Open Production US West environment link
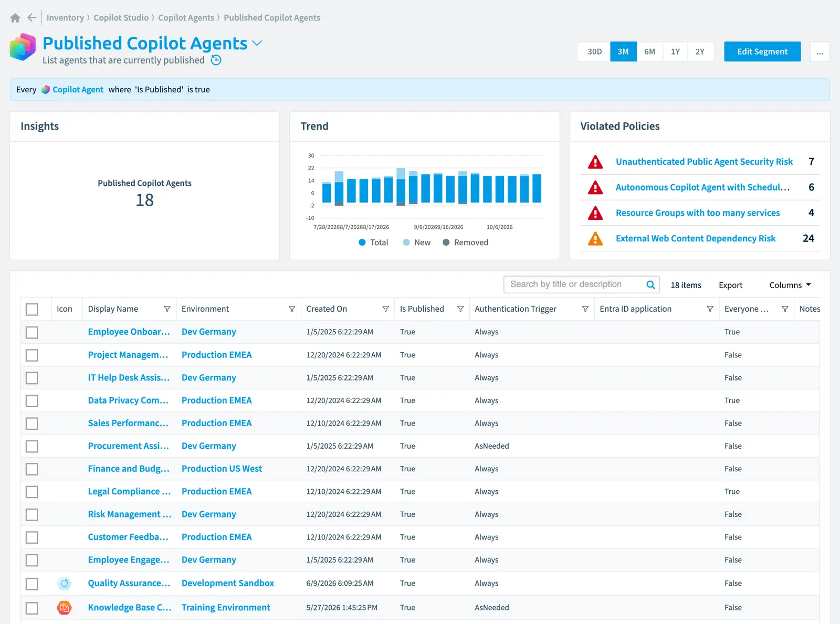This screenshot has width=840, height=624. (x=222, y=469)
